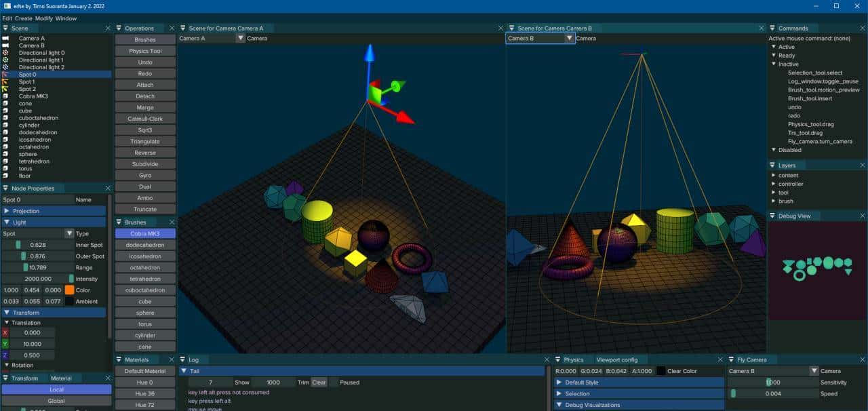
Task: Click the orange light Color swatch
Action: pos(71,290)
